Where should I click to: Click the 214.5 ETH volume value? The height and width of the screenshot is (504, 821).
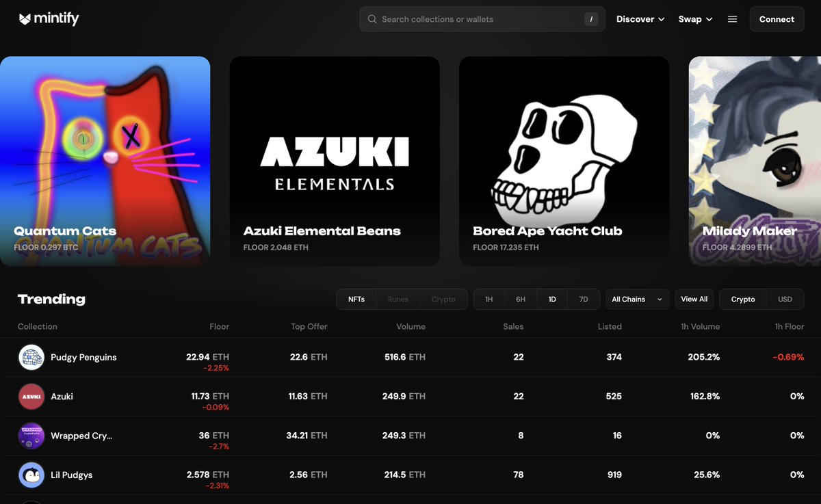click(x=404, y=475)
